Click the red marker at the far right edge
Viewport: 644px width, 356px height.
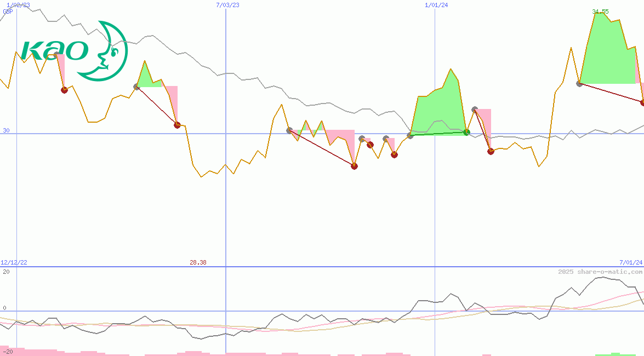[x=642, y=102]
